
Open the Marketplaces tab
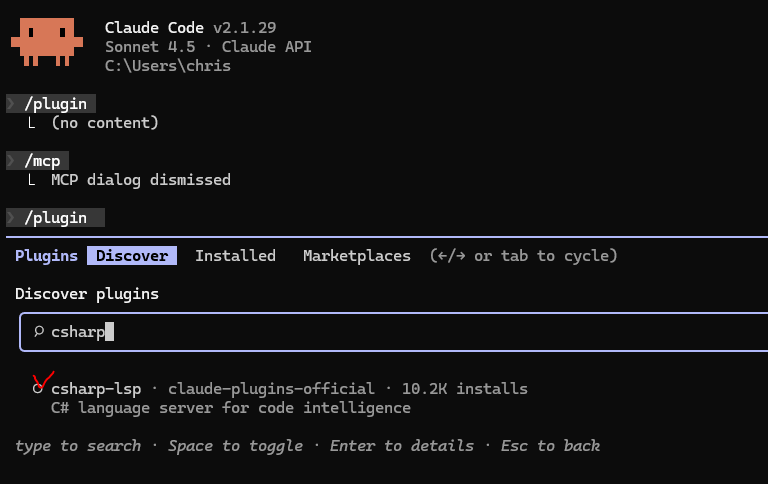pyautogui.click(x=357, y=256)
